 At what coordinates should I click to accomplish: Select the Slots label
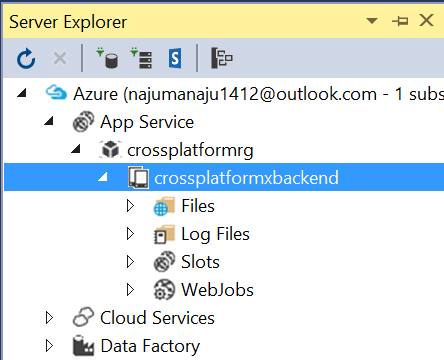(x=200, y=262)
